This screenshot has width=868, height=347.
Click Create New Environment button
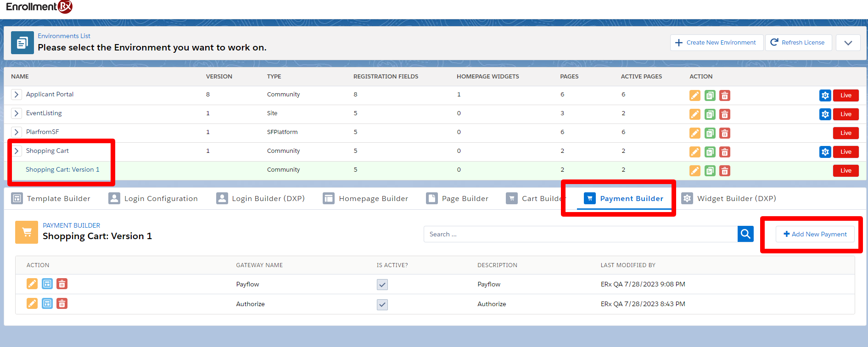(716, 43)
